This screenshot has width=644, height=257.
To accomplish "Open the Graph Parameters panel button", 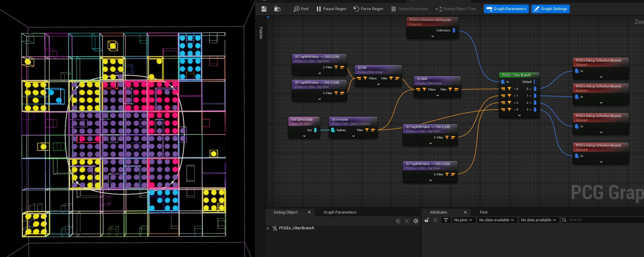I will [506, 9].
